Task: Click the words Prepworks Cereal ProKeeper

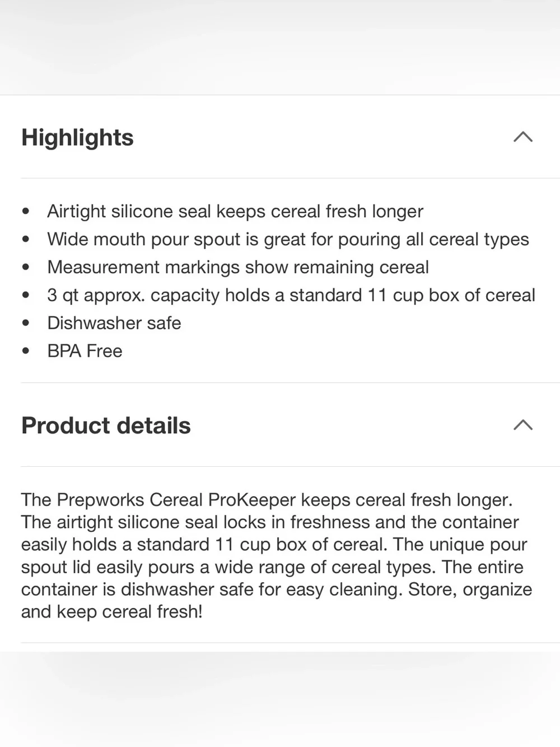Action: [x=176, y=500]
